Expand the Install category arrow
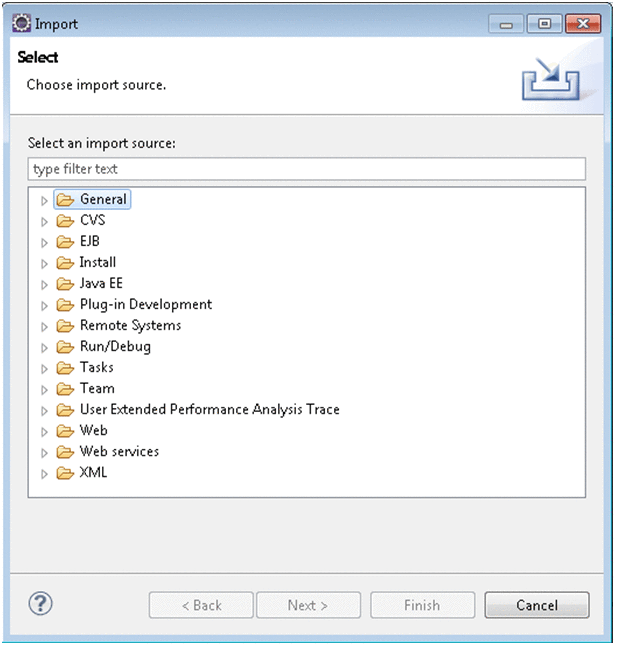The height and width of the screenshot is (647, 617). coord(44,263)
